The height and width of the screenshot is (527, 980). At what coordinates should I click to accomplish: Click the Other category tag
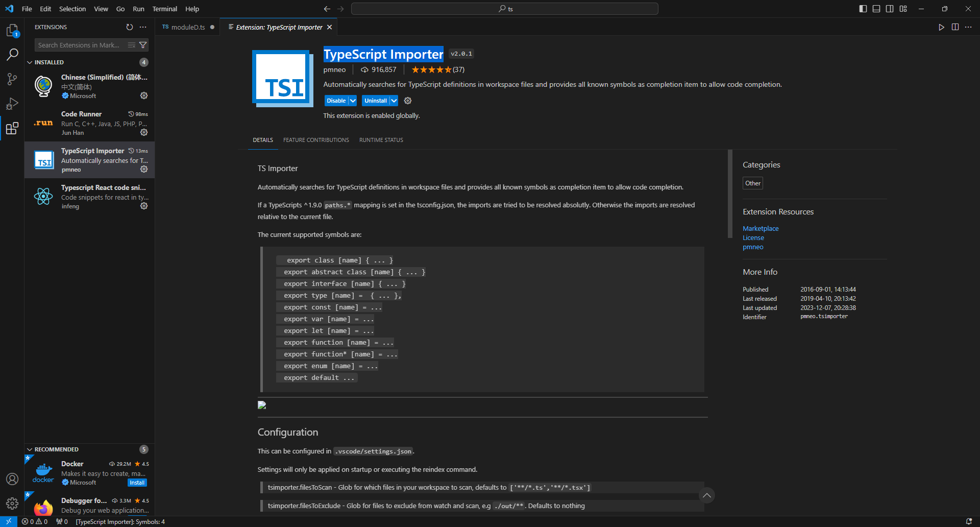pos(753,183)
